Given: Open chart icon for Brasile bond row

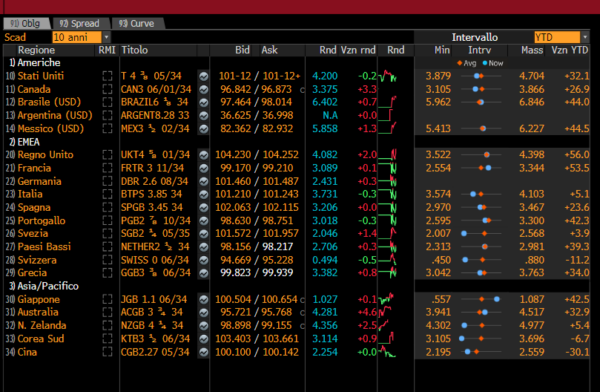Looking at the screenshot, I should pyautogui.click(x=204, y=103).
